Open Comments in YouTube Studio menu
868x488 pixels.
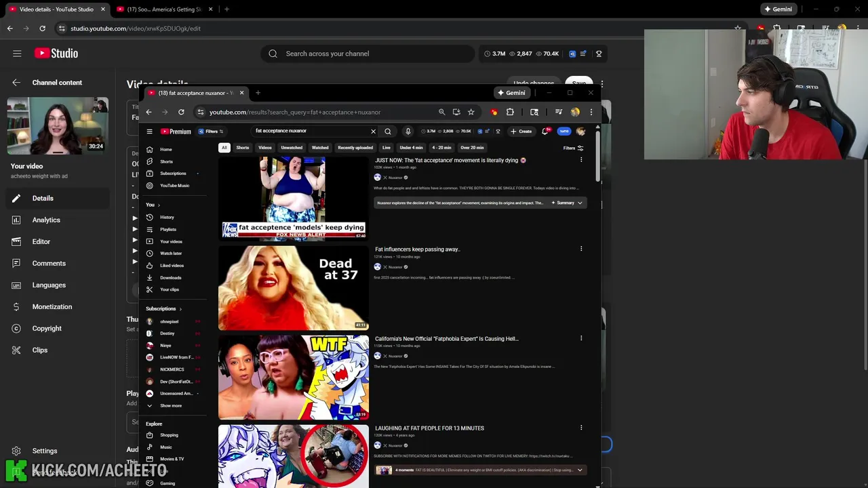coord(49,263)
